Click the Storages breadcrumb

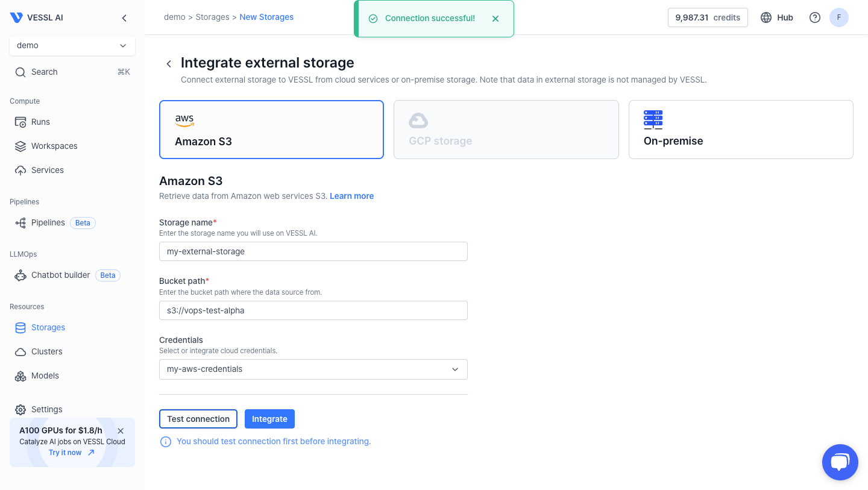(x=212, y=17)
